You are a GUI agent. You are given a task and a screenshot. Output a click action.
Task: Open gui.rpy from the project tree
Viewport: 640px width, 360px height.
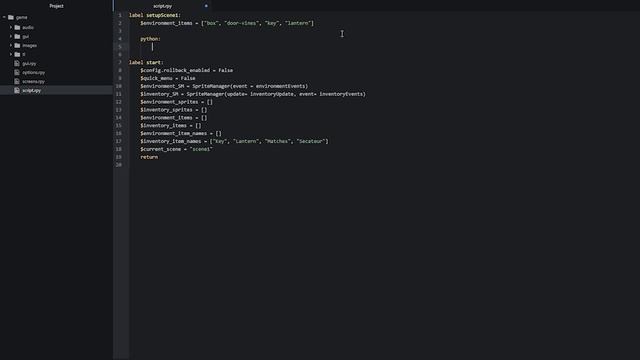click(29, 63)
